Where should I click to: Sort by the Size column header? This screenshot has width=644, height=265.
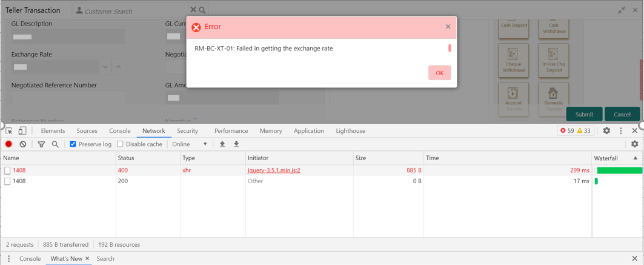coord(388,158)
